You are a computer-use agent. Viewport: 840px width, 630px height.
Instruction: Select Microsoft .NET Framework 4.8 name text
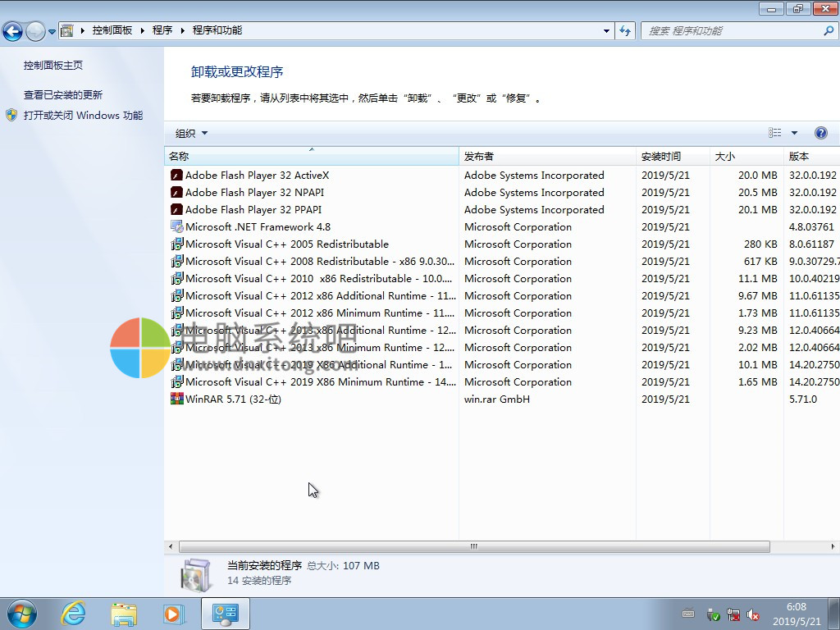pos(258,227)
